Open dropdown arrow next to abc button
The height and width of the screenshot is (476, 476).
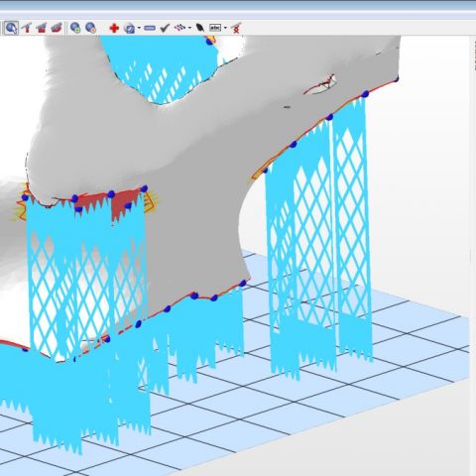point(225,28)
